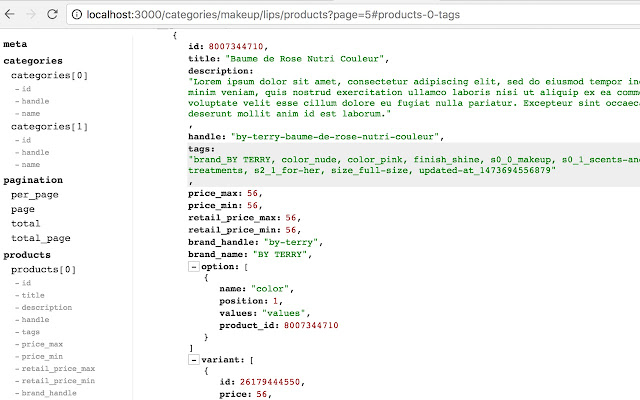Click the retail_price_max value 56
The image size is (640, 400).
coord(291,218)
